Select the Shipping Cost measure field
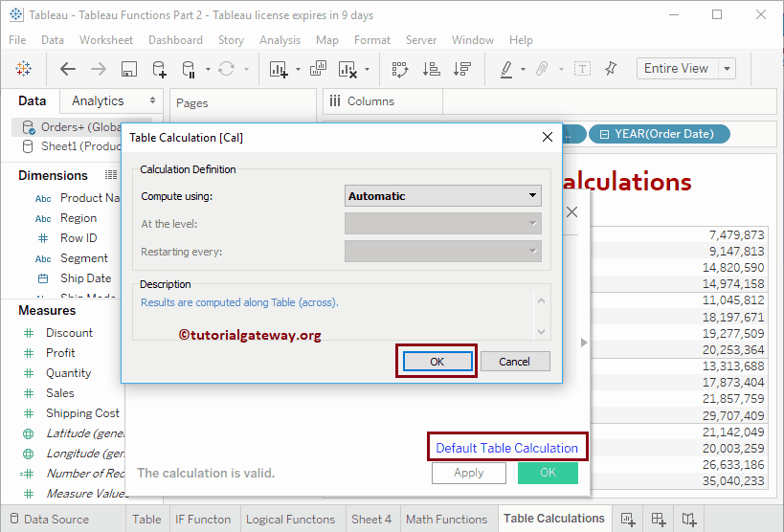784x532 pixels. coord(82,413)
